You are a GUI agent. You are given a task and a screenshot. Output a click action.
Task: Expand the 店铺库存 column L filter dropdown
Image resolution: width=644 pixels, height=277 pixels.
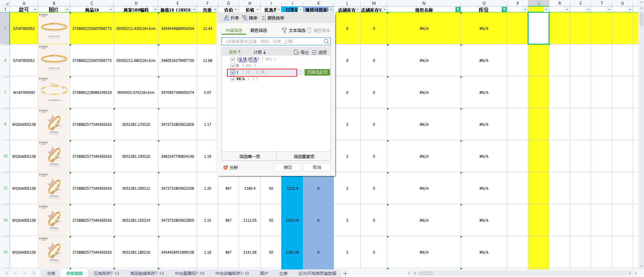click(x=358, y=10)
